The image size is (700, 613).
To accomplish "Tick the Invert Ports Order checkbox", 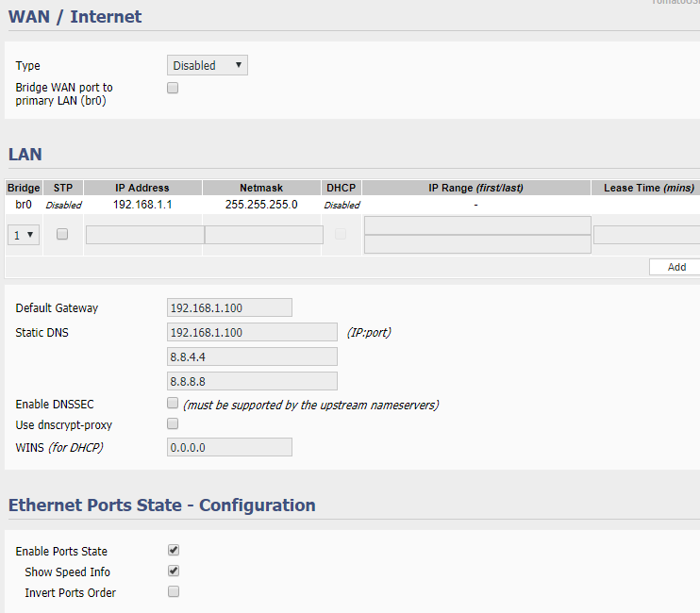I will pyautogui.click(x=173, y=591).
